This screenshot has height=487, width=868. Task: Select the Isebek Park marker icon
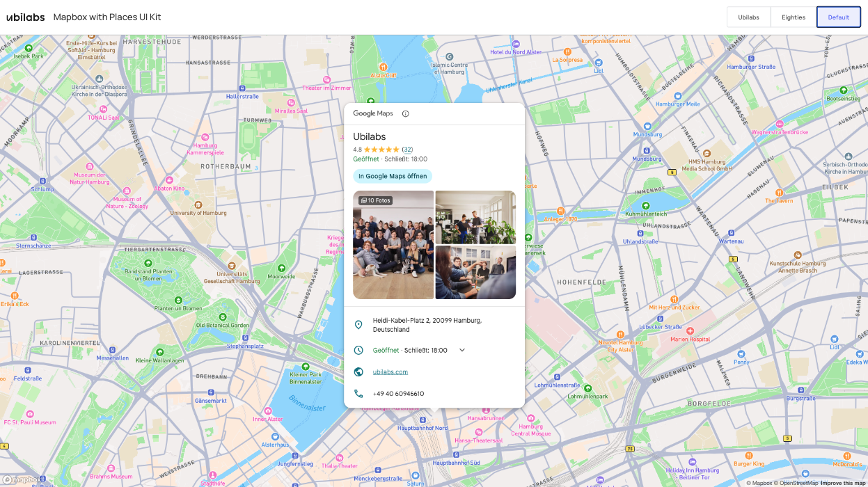(x=29, y=48)
